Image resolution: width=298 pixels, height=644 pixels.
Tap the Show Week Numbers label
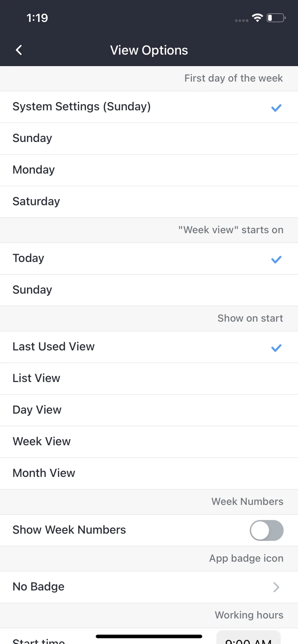point(69,530)
